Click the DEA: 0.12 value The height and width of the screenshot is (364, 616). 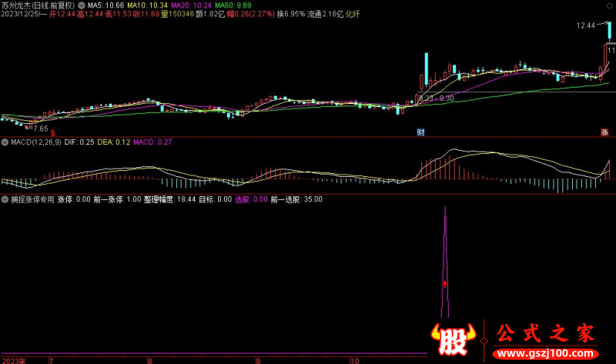coord(114,142)
